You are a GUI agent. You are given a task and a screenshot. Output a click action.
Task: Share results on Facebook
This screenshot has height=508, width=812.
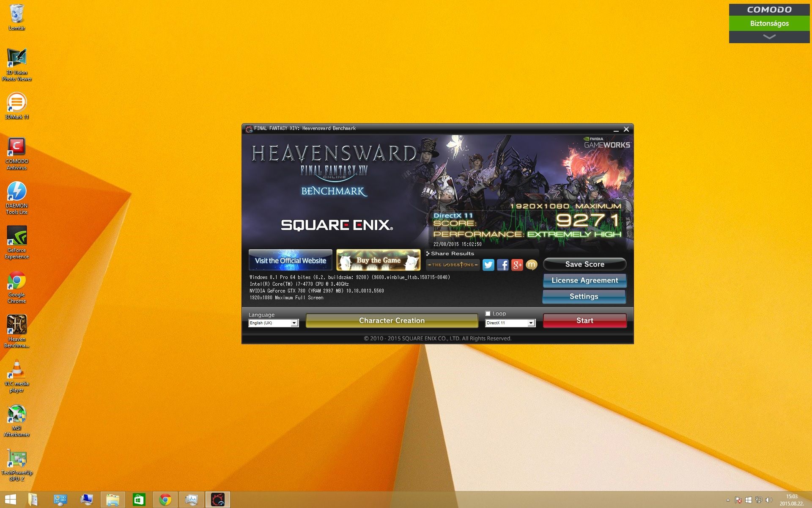click(x=503, y=265)
